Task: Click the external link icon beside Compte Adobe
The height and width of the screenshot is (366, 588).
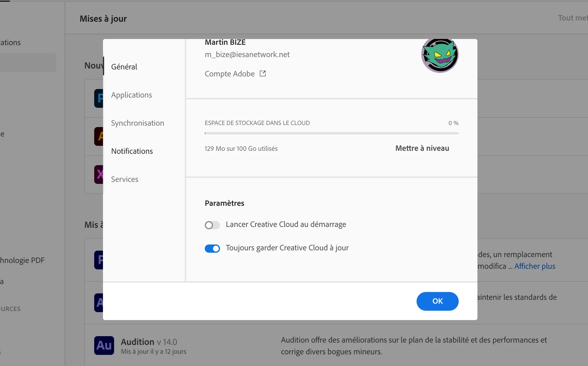Action: (263, 73)
